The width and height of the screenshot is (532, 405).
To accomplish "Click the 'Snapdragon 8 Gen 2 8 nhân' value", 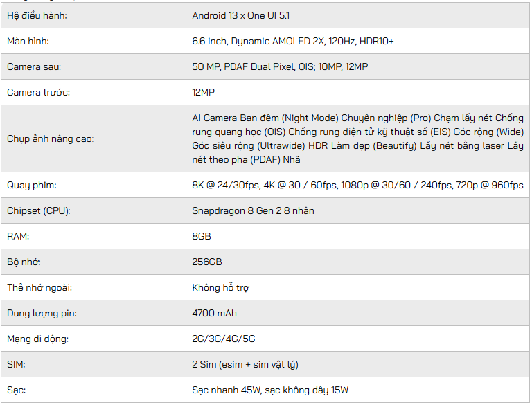I will (253, 210).
